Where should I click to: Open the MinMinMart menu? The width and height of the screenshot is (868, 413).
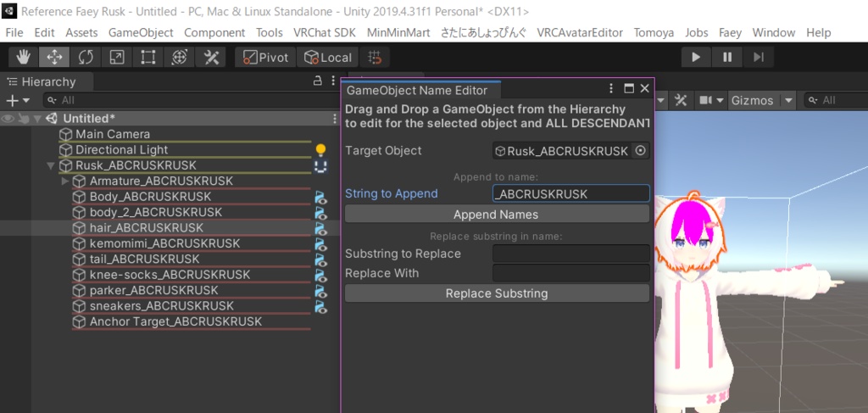398,33
